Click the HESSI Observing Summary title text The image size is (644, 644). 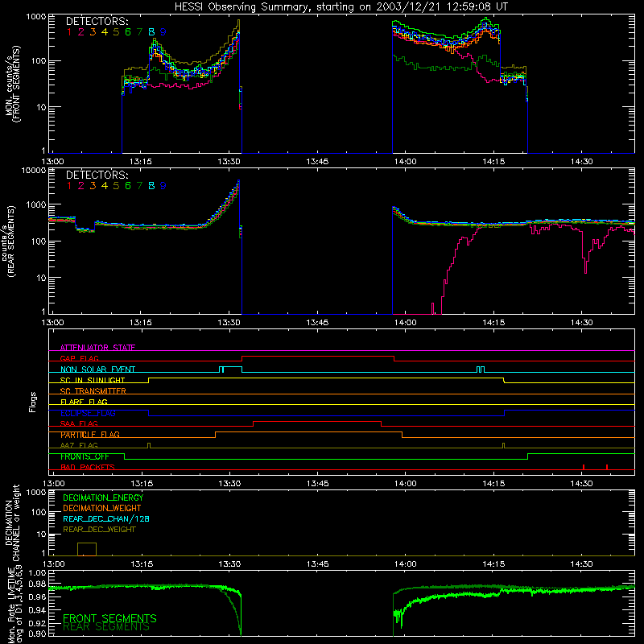341,7
